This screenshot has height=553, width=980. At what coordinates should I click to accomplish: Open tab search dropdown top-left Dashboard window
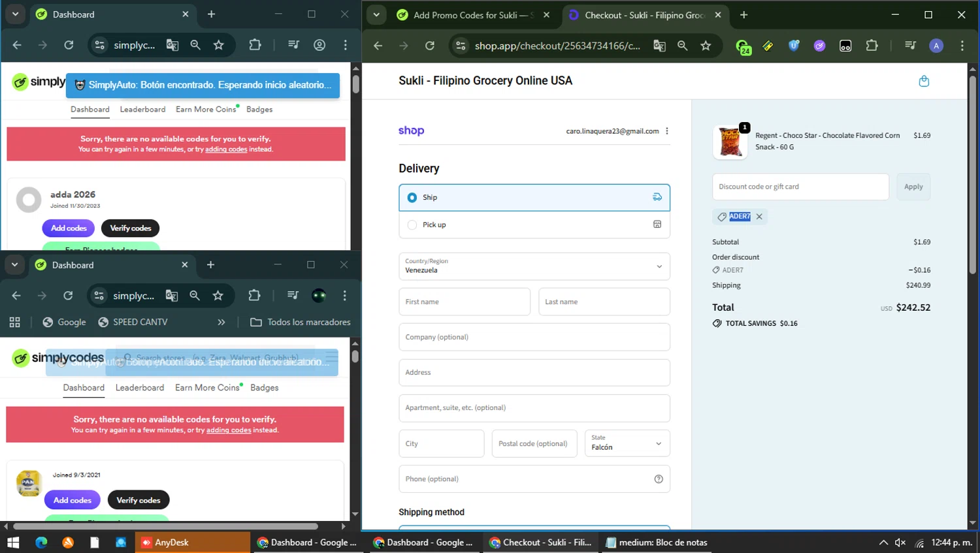15,14
